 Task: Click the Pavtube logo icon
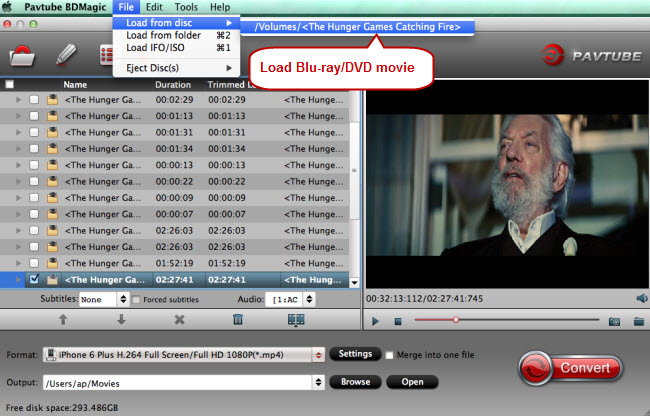point(553,55)
